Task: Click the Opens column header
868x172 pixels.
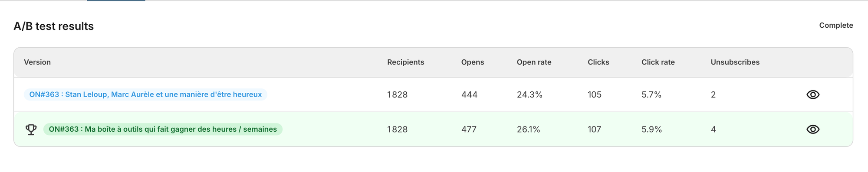Action: [x=473, y=62]
